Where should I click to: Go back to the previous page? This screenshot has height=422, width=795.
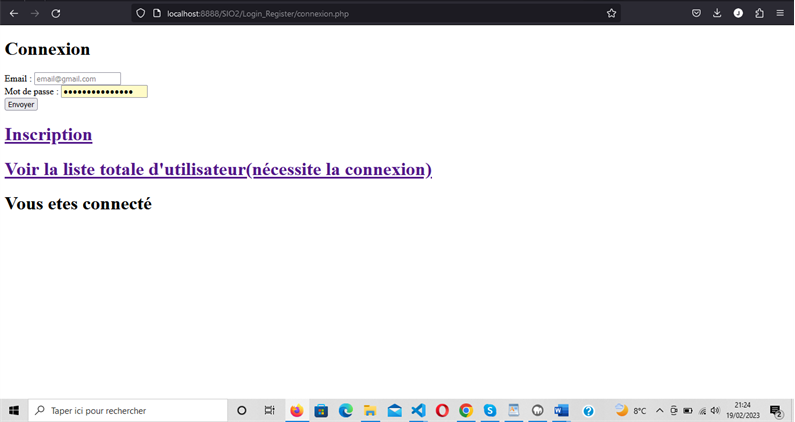14,13
